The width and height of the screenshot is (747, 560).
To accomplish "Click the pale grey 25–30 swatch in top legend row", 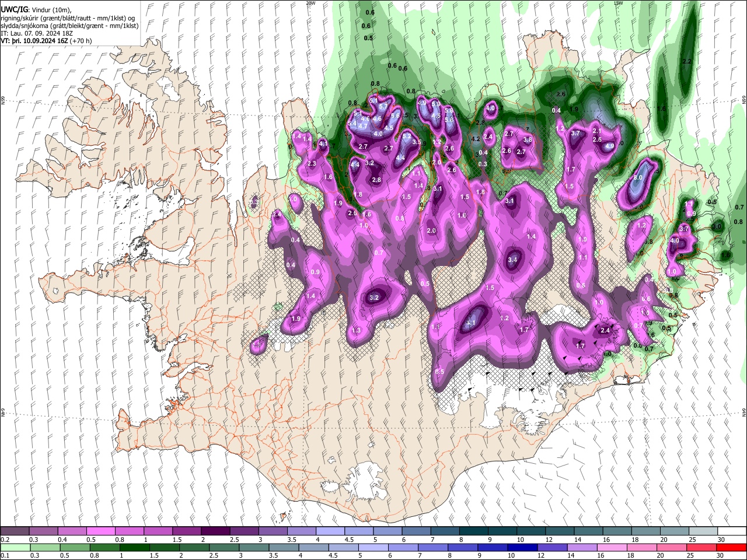I will pyautogui.click(x=704, y=531).
